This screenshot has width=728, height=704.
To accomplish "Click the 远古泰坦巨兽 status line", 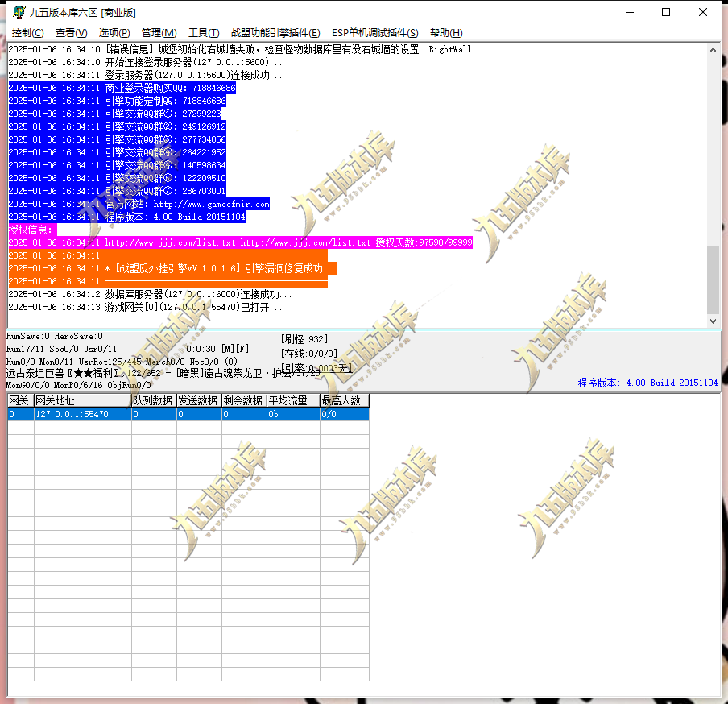I will [163, 374].
